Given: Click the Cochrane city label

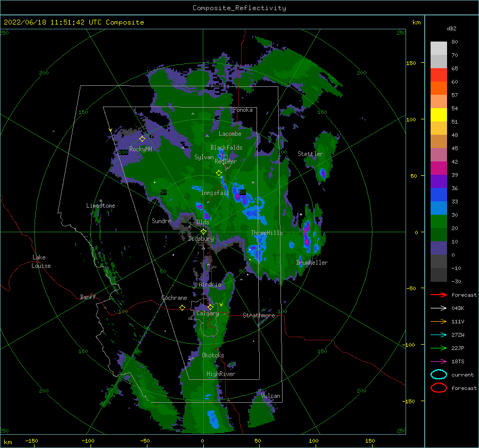Looking at the screenshot, I should pos(174,298).
